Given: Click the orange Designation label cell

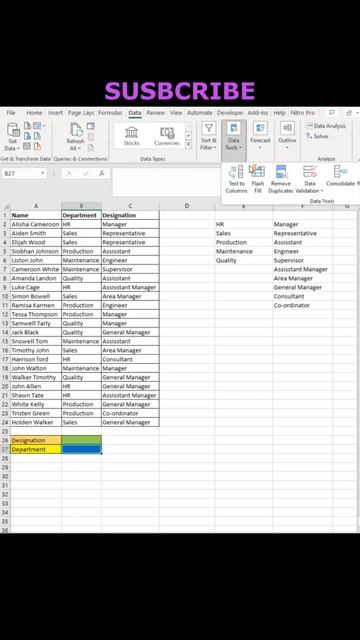Looking at the screenshot, I should point(36,440).
